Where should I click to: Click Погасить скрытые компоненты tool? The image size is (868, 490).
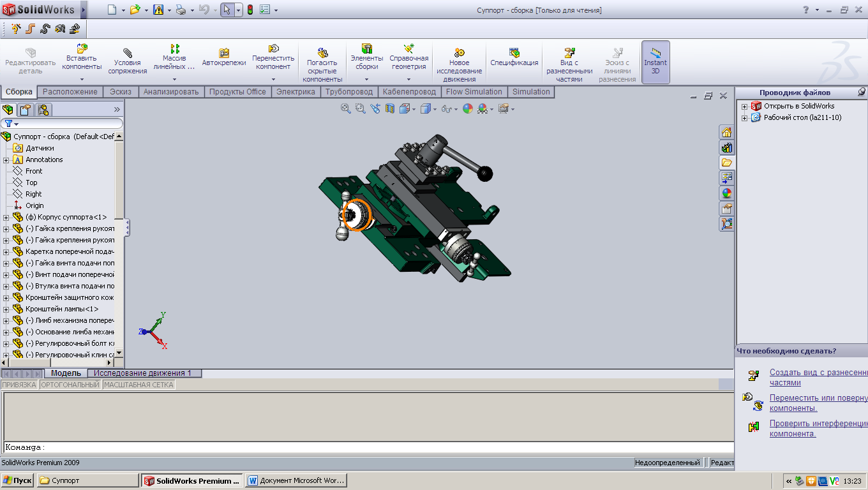pos(322,64)
